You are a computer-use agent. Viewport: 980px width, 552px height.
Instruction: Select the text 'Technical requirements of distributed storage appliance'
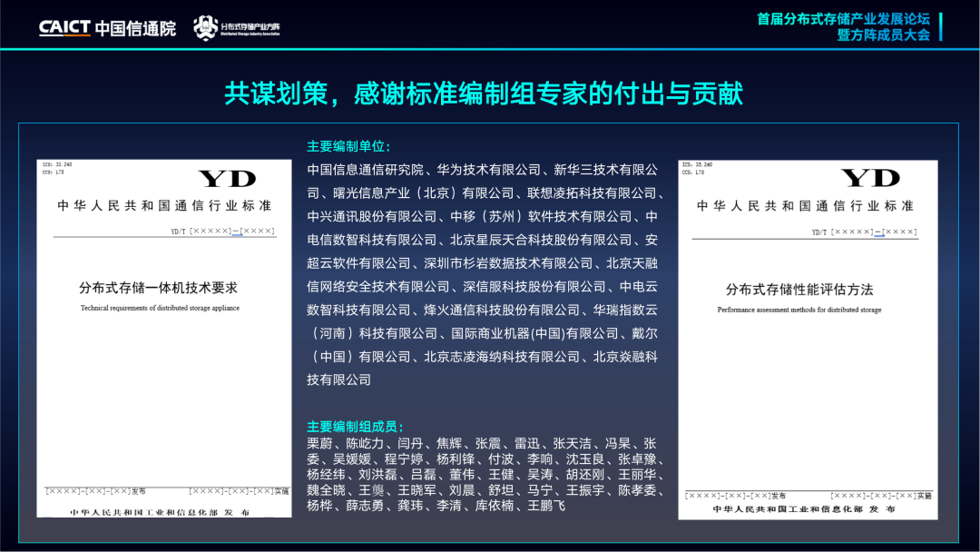coord(160,308)
